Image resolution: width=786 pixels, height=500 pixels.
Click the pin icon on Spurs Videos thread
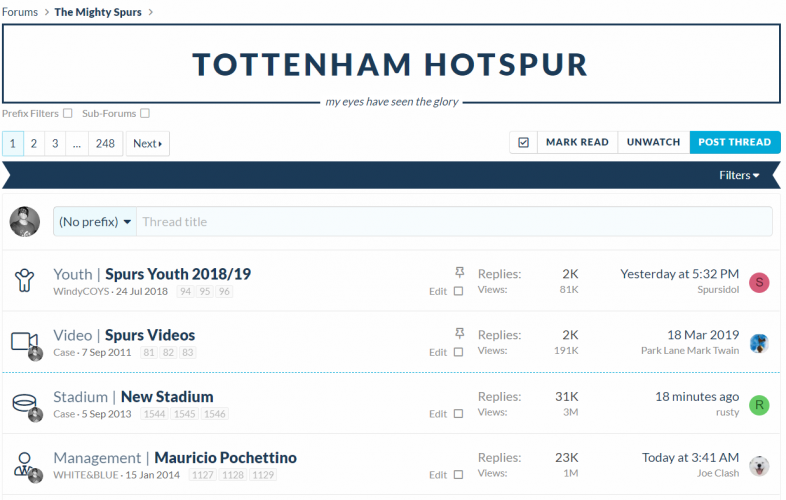(x=459, y=334)
